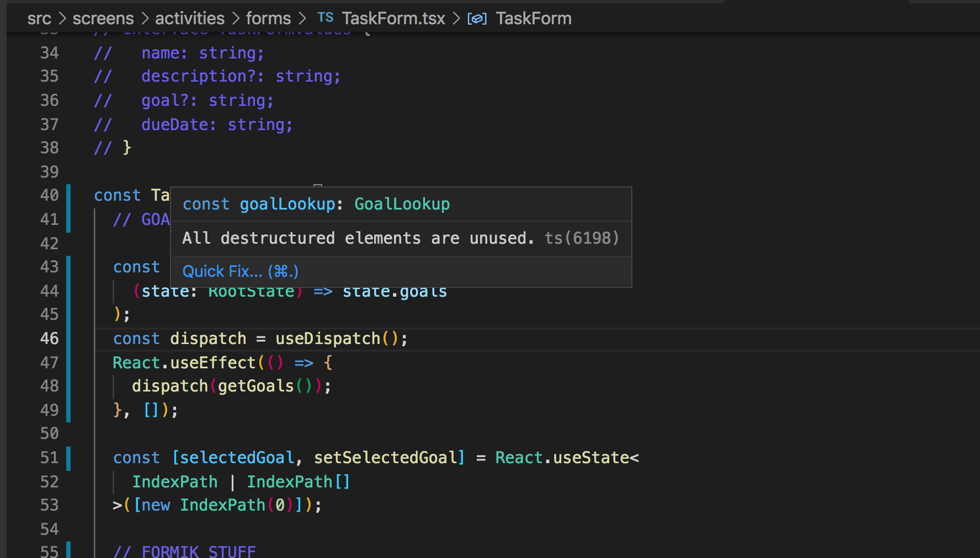
Task: Click the TS language icon in the breadcrumb
Action: (325, 17)
